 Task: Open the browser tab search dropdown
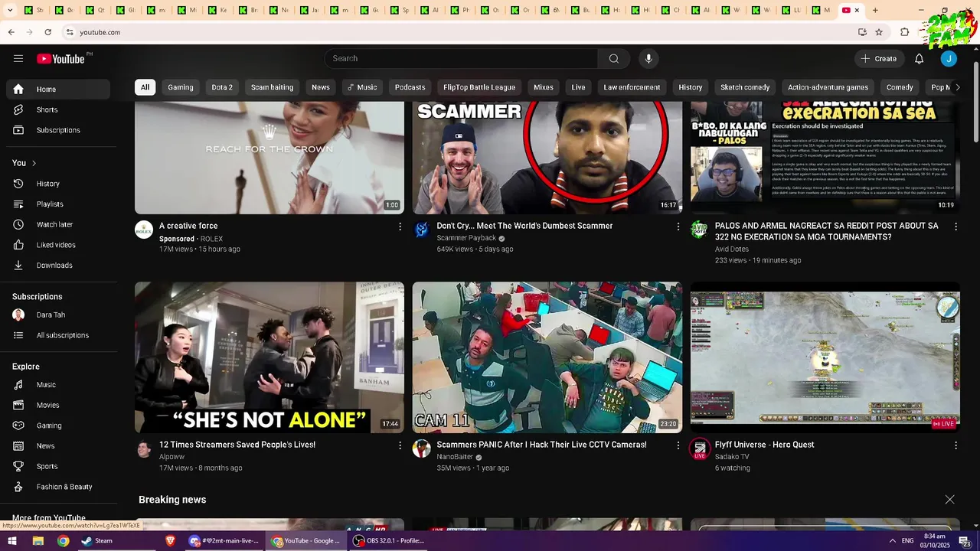tap(10, 10)
